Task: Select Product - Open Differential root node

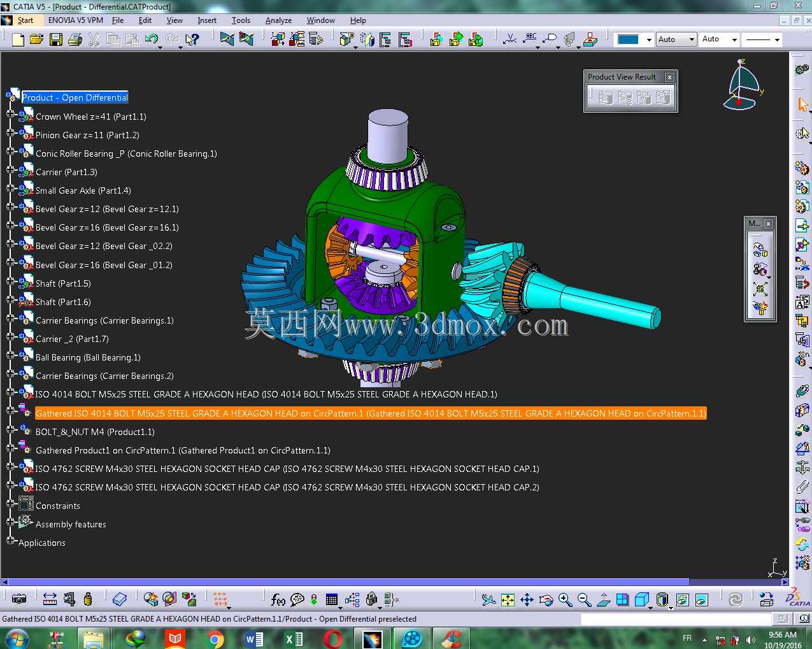Action: coord(75,97)
